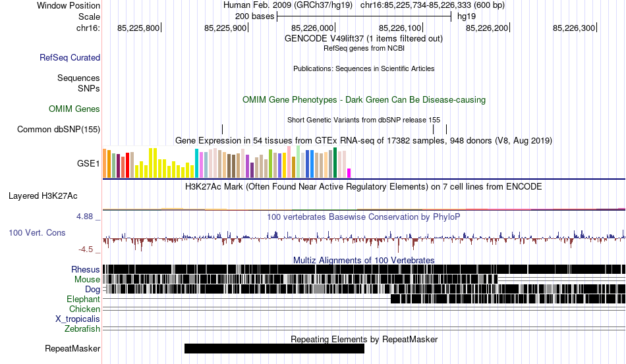
Task: Click the GSE1 gene expression label
Action: pyautogui.click(x=88, y=163)
